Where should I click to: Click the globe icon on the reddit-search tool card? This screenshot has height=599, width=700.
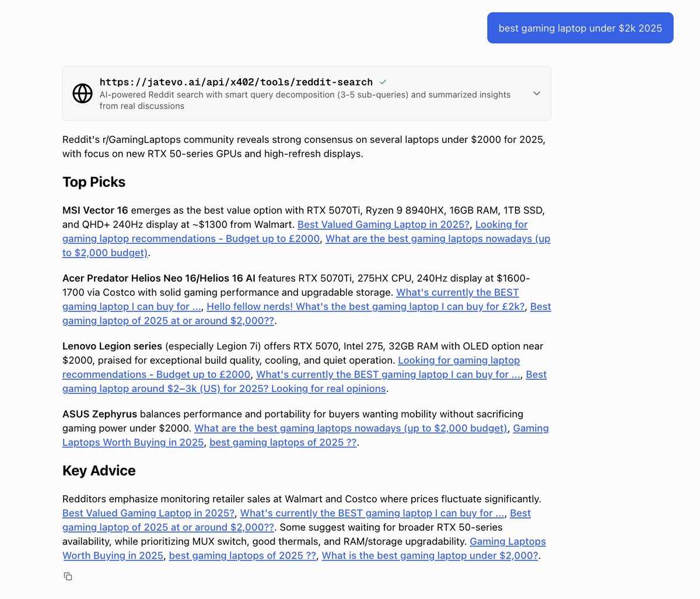82,93
